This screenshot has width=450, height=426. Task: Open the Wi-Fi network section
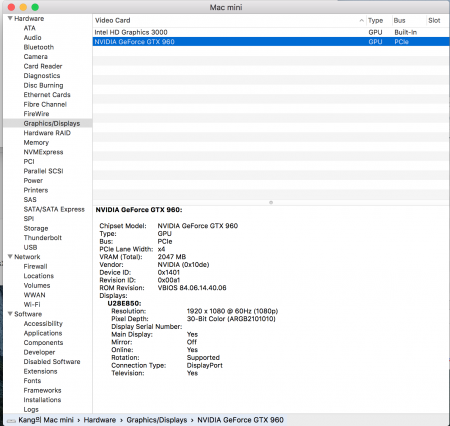[x=32, y=304]
